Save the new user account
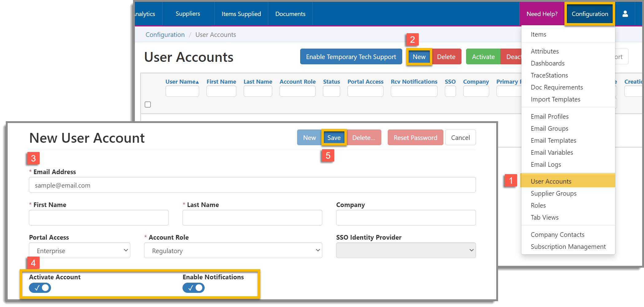Image resolution: width=644 pixels, height=307 pixels. click(334, 138)
